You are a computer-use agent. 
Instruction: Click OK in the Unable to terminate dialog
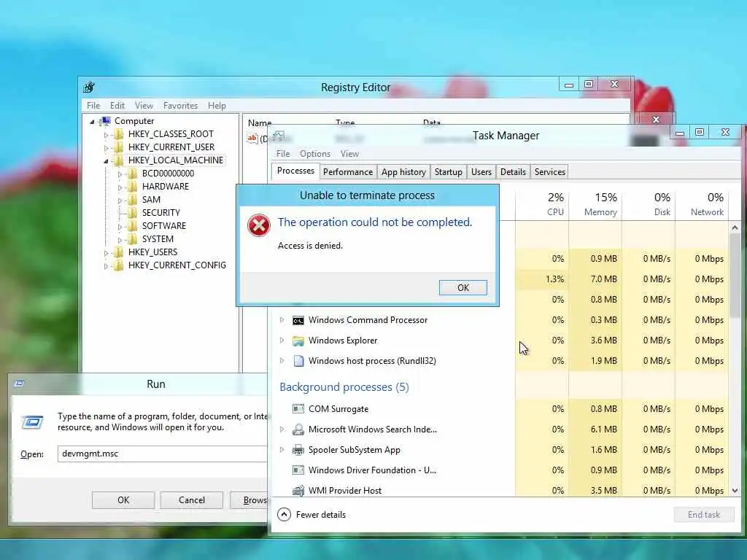[463, 287]
